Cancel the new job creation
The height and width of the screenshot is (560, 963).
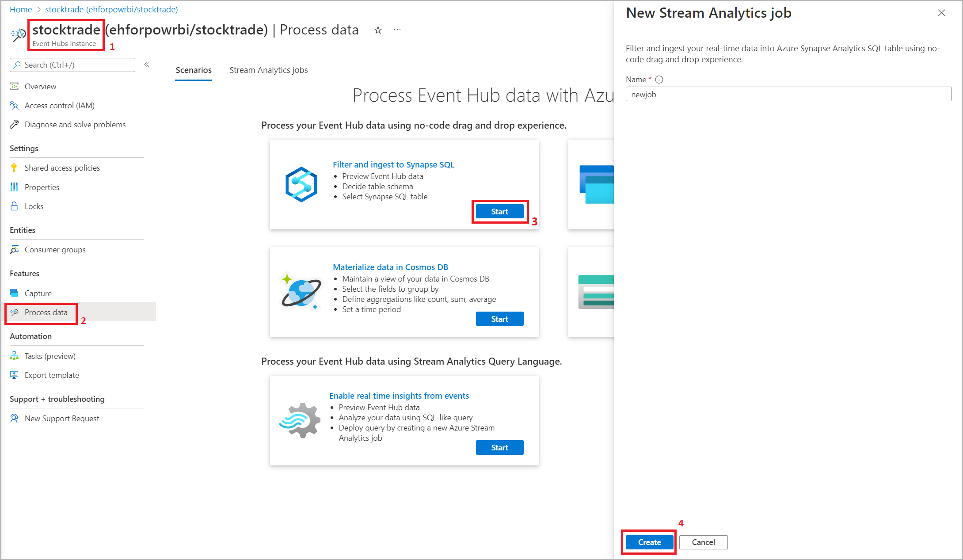[703, 542]
